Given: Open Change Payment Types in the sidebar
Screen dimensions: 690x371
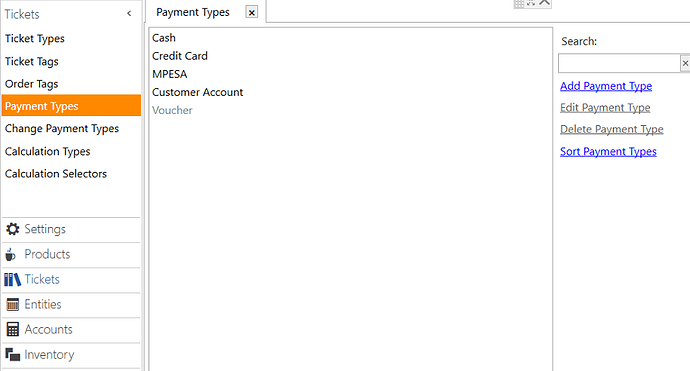Looking at the screenshot, I should click(62, 129).
